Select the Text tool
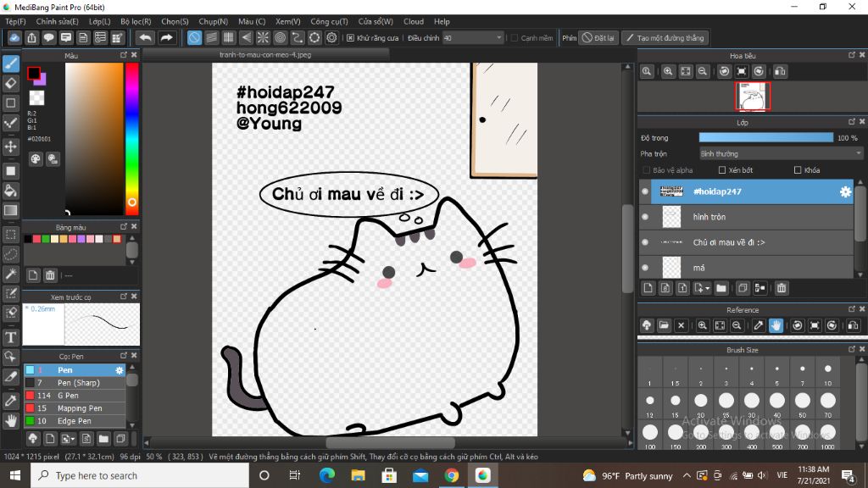Viewport: 868px width, 488px height. pos(10,337)
